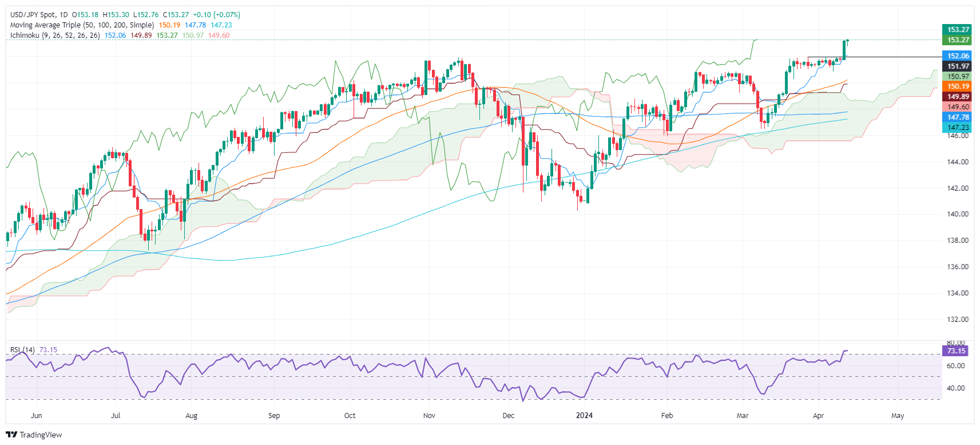
Task: Click the Apr label on time axis
Action: click(818, 416)
